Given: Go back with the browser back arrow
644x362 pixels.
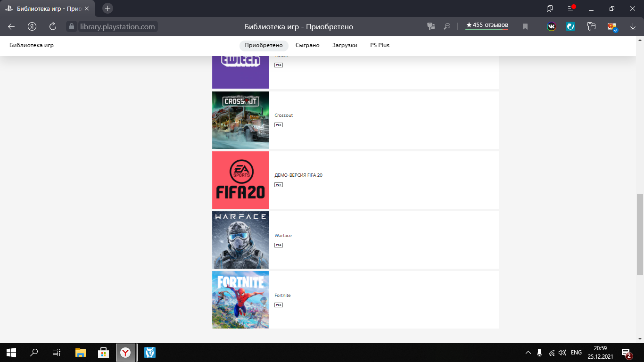Looking at the screenshot, I should click(x=11, y=27).
